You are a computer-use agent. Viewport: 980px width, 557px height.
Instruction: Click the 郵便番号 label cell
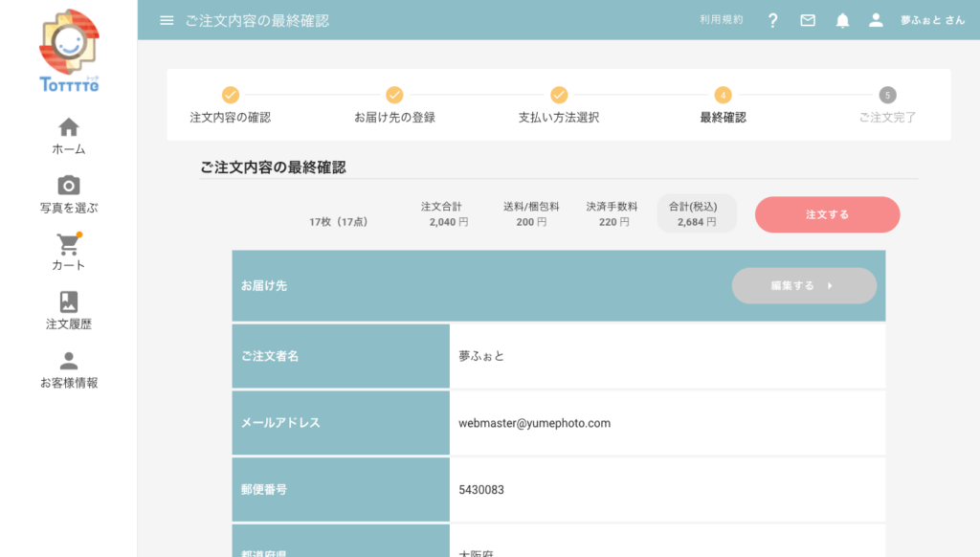pyautogui.click(x=341, y=490)
